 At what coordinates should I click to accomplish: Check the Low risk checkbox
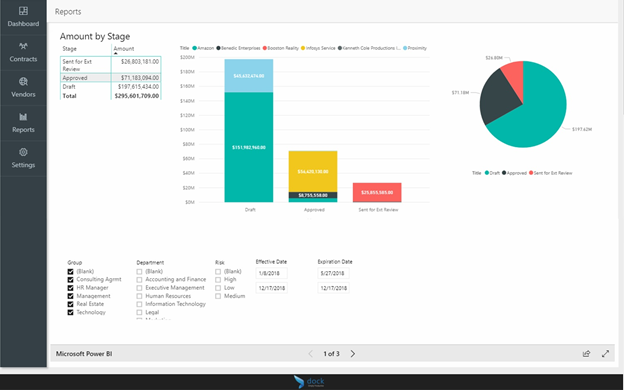point(218,288)
